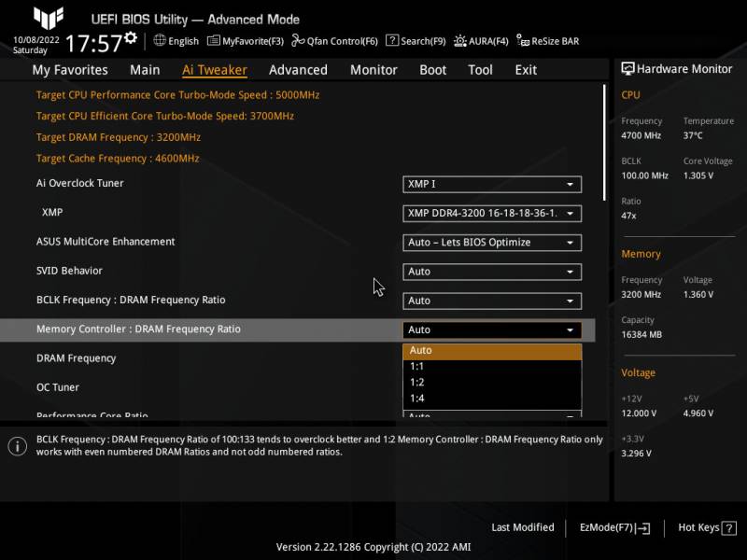Click Target DRAM Frequency : 3200MHz text

(119, 137)
